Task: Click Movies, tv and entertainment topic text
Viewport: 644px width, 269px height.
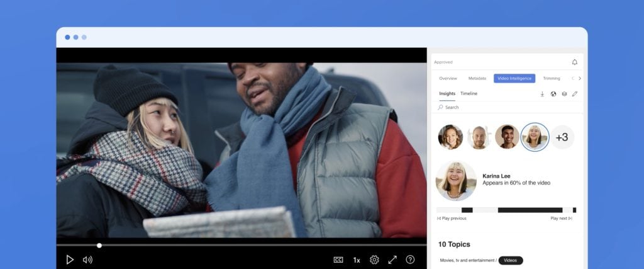Action: pos(467,260)
